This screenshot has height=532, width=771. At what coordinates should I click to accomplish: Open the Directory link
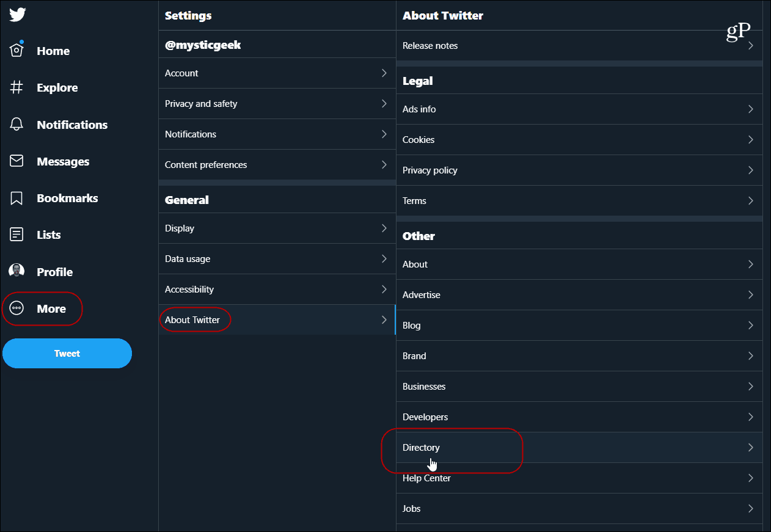click(x=579, y=448)
